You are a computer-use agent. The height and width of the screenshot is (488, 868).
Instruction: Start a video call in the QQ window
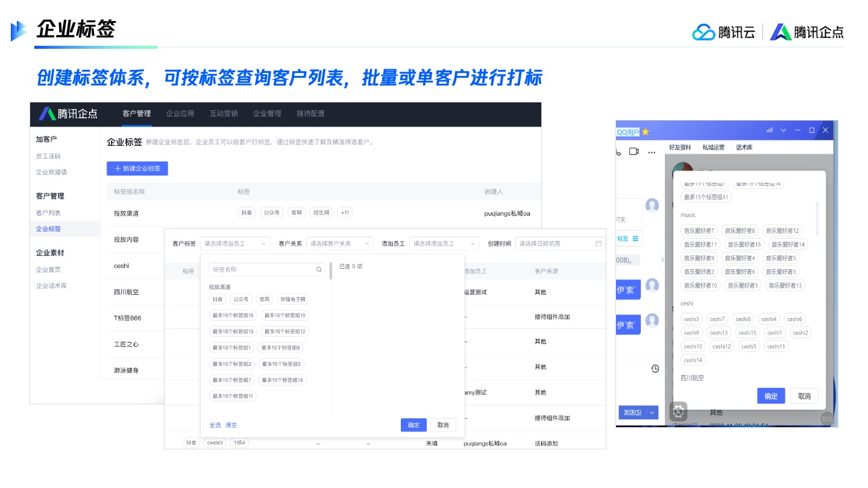click(x=634, y=151)
